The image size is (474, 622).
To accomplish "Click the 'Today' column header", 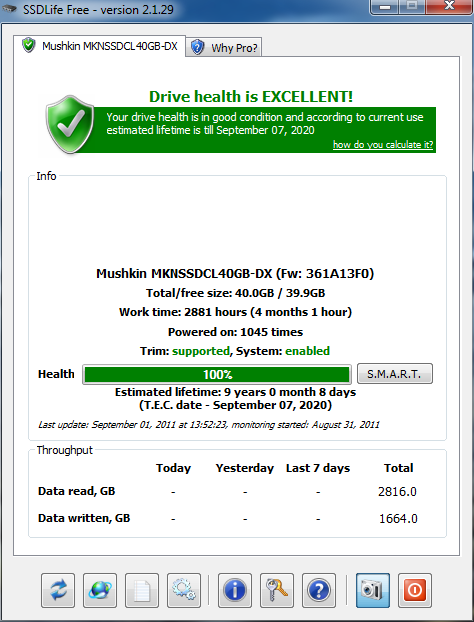I will click(173, 468).
